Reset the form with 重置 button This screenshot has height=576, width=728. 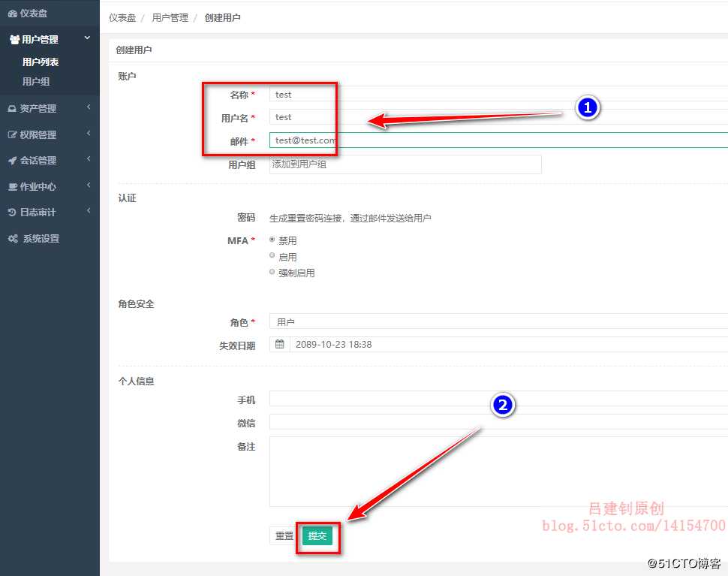click(284, 536)
